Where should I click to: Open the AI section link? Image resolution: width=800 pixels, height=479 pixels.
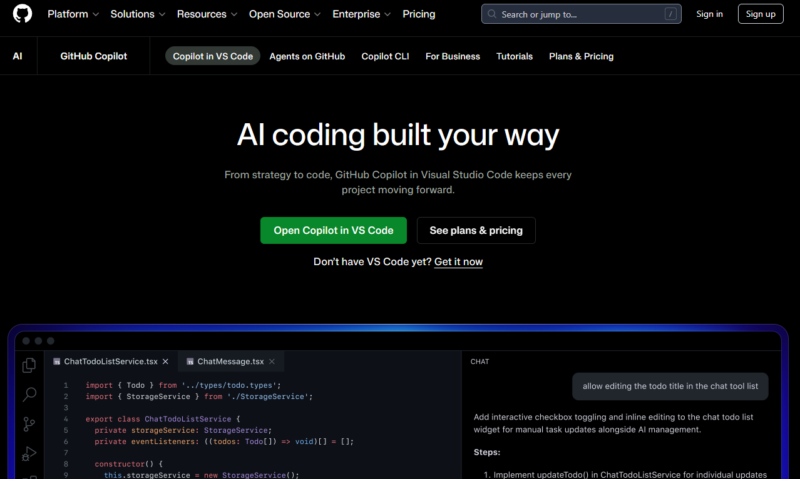[17, 56]
